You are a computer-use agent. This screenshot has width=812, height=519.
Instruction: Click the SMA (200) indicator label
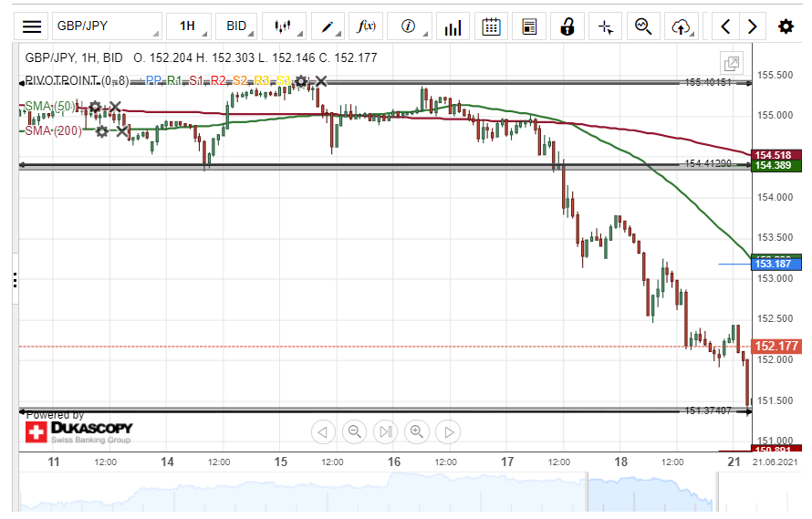click(x=53, y=131)
